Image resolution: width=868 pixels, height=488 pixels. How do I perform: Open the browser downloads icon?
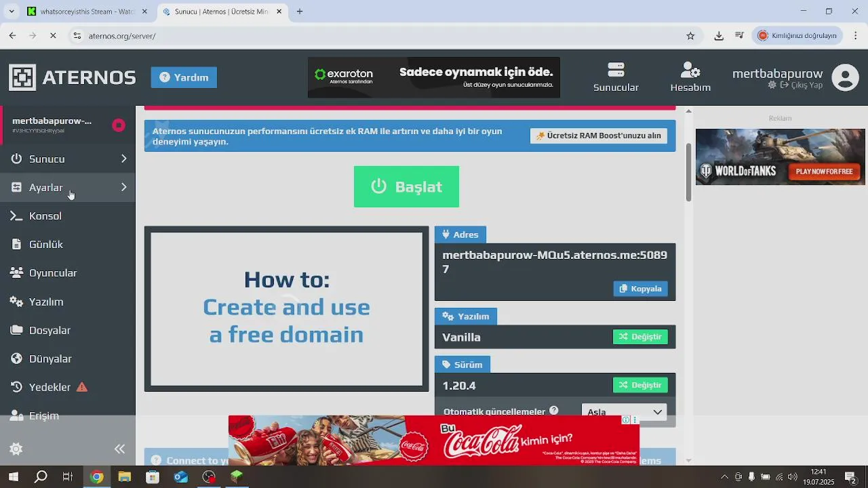719,36
